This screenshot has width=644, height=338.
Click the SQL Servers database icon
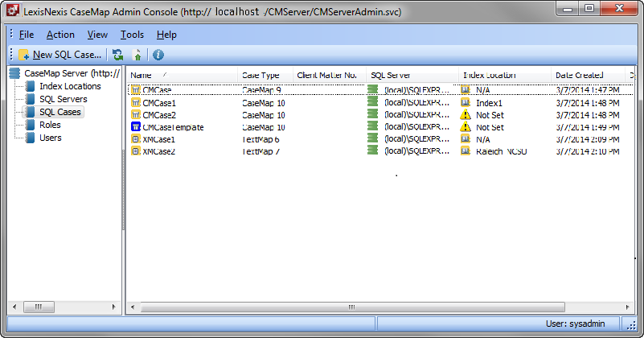pyautogui.click(x=30, y=99)
